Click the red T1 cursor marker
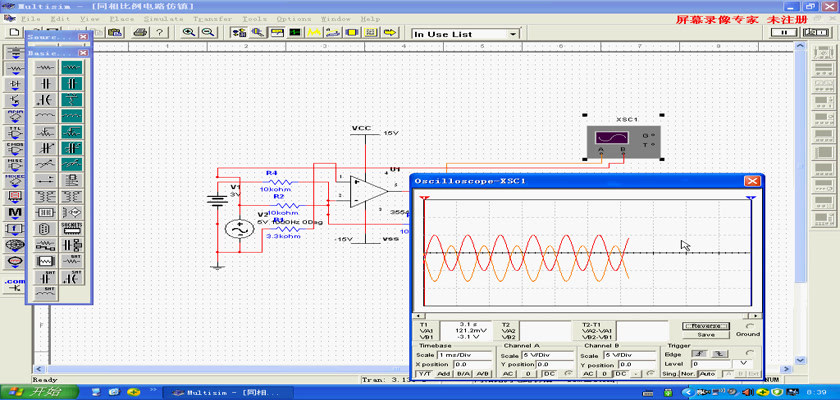This screenshot has height=400, width=840. point(424,198)
